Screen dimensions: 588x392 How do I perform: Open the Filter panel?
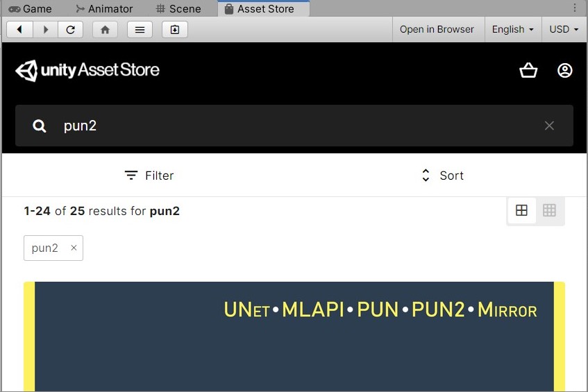149,176
